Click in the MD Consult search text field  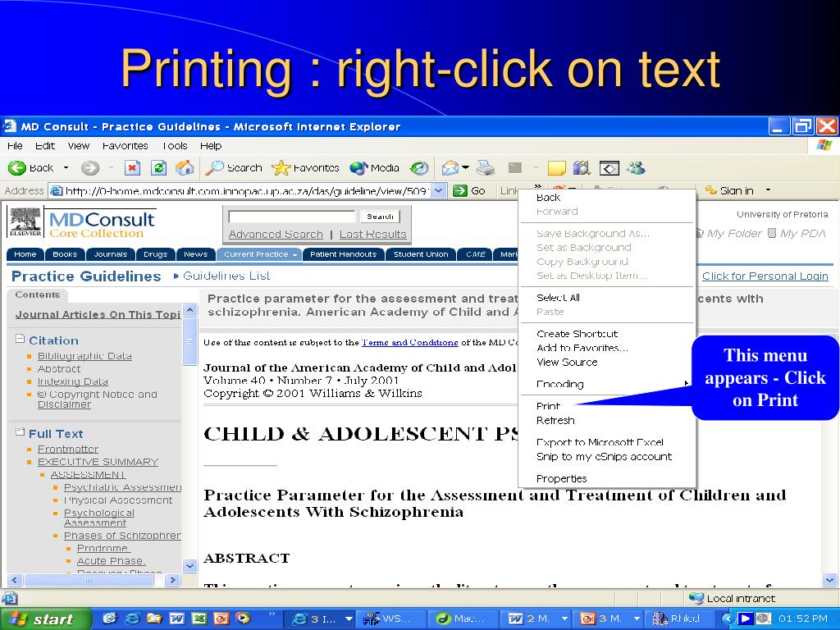tap(292, 217)
